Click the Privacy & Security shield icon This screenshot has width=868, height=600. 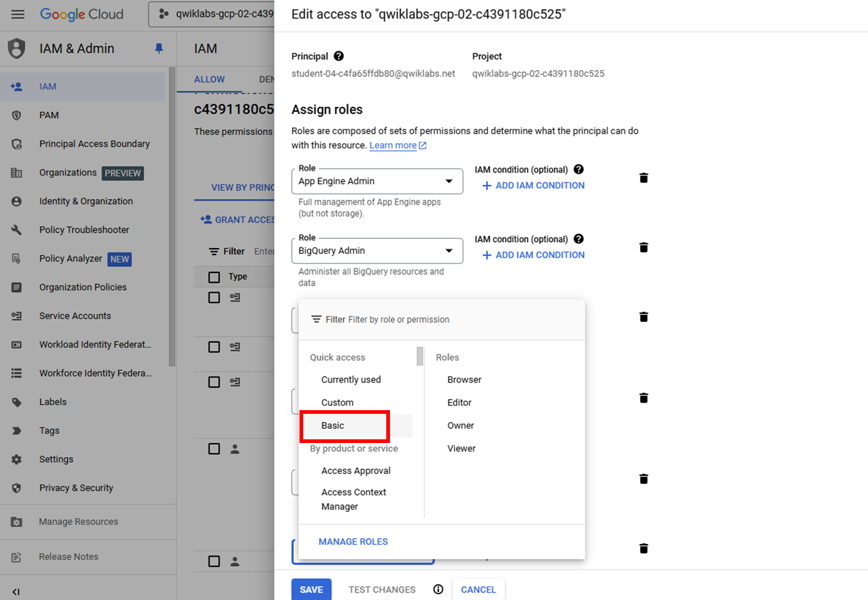click(x=17, y=488)
